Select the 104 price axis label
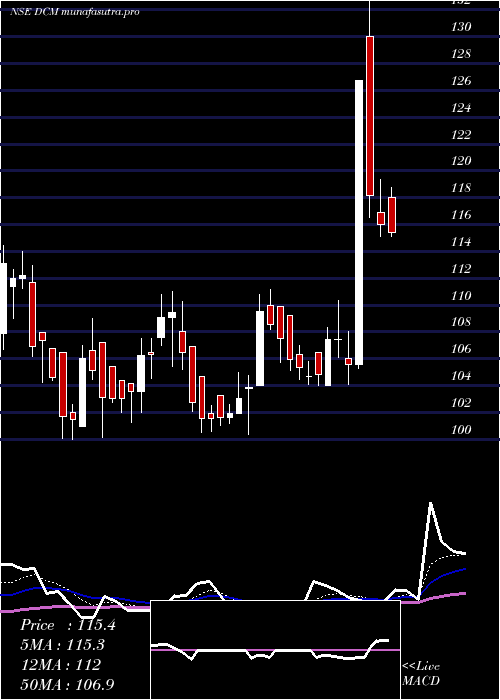Screen dimensions: 500x700 [460, 376]
